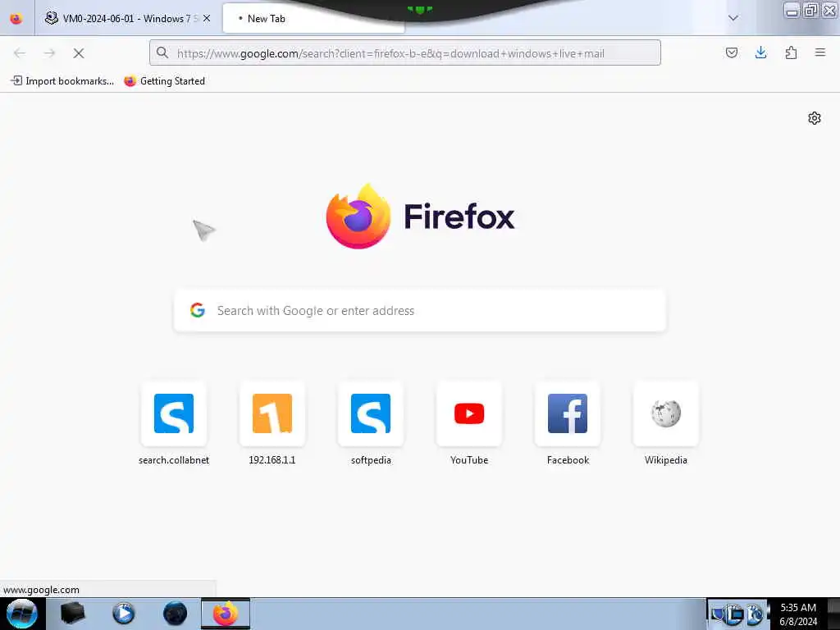Screen dimensions: 840x630
Task: Click the softpedia label text
Action: point(371,460)
